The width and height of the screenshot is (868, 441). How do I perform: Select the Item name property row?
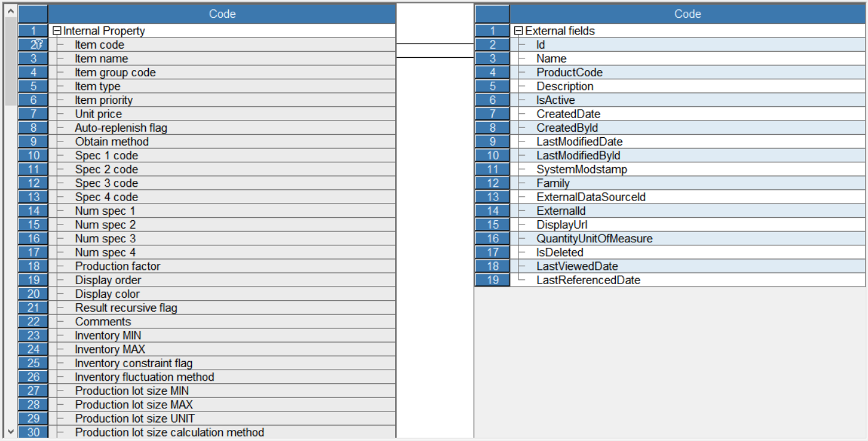click(x=102, y=59)
